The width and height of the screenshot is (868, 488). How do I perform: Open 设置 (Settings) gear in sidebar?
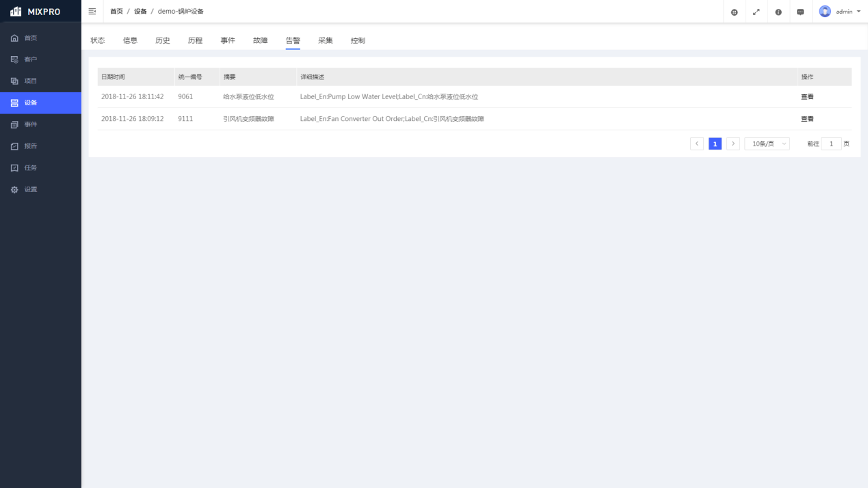coord(31,189)
